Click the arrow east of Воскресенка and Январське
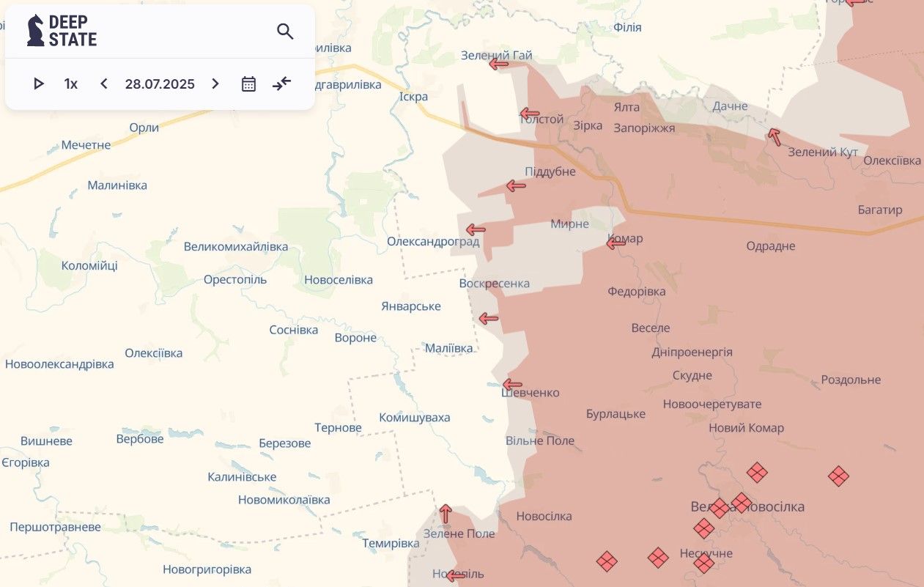Screen dimensions: 924x587 point(488,318)
